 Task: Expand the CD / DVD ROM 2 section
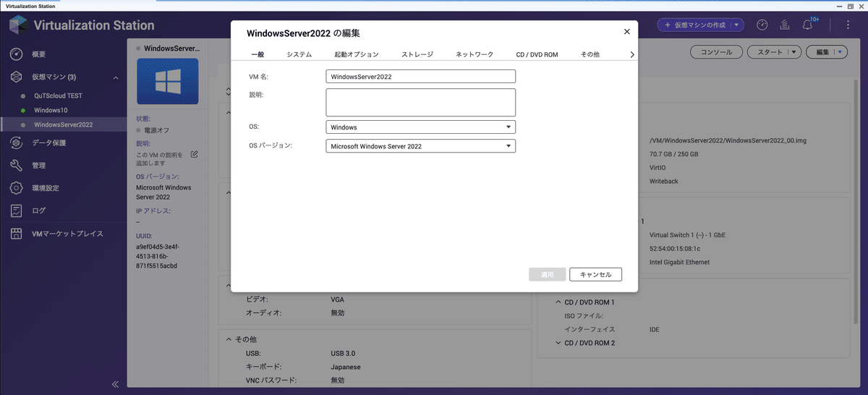558,343
